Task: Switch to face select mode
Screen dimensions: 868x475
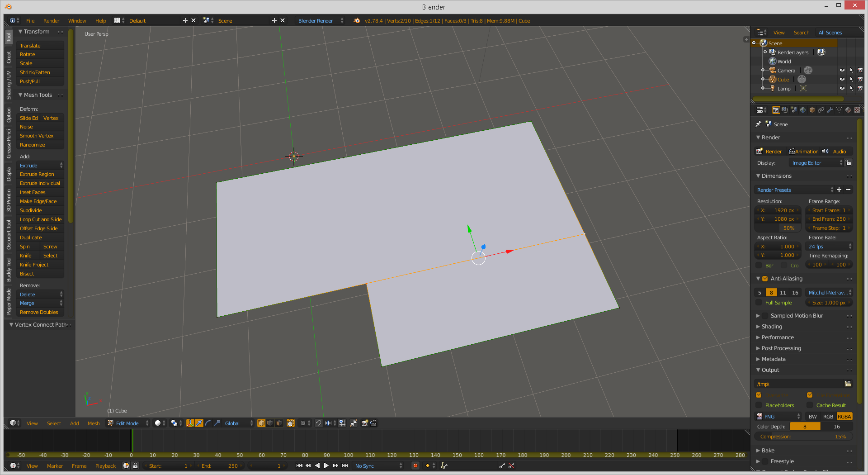Action: 279,423
